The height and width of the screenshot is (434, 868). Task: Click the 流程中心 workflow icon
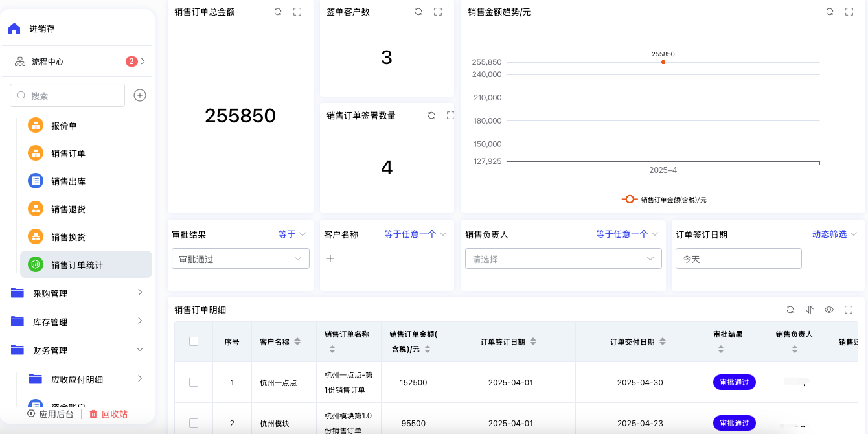[x=20, y=62]
